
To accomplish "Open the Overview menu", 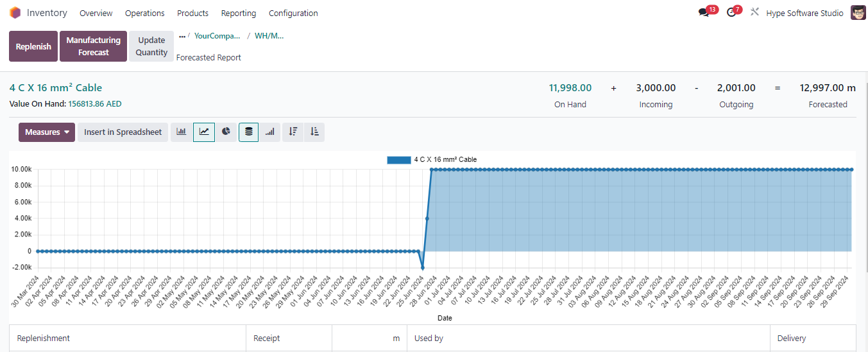I will coord(96,13).
